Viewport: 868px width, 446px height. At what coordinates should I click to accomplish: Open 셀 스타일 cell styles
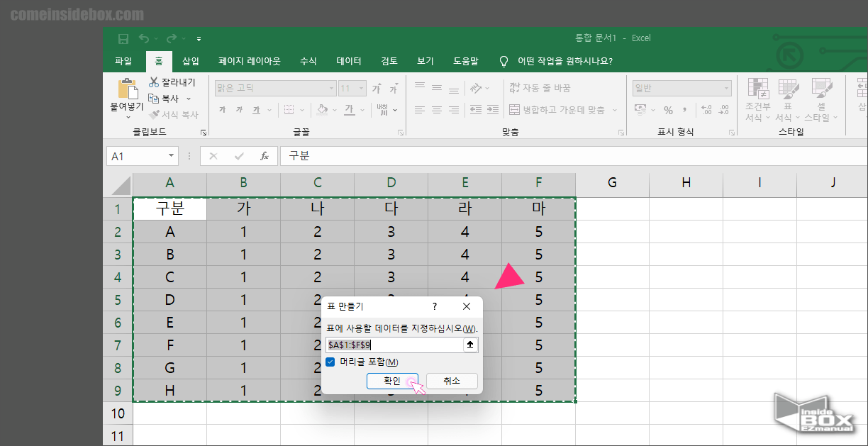[821, 101]
